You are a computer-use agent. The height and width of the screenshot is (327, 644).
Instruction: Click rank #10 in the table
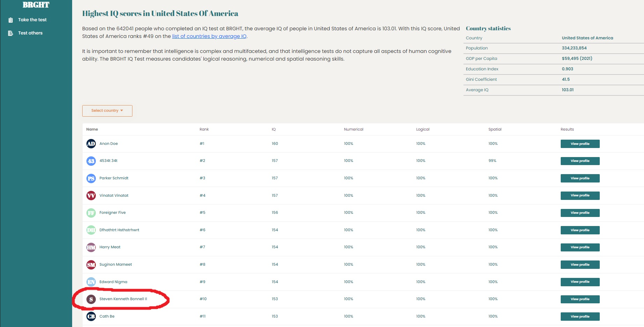(203, 299)
